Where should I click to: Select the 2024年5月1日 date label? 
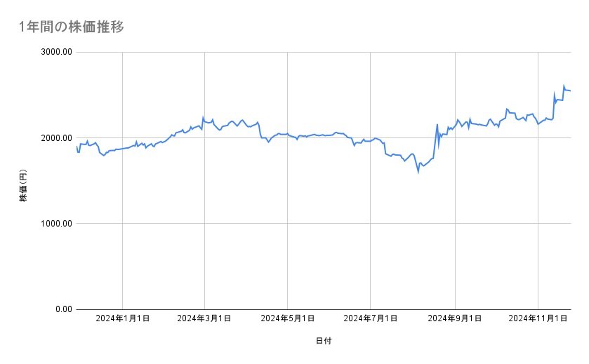pos(288,318)
